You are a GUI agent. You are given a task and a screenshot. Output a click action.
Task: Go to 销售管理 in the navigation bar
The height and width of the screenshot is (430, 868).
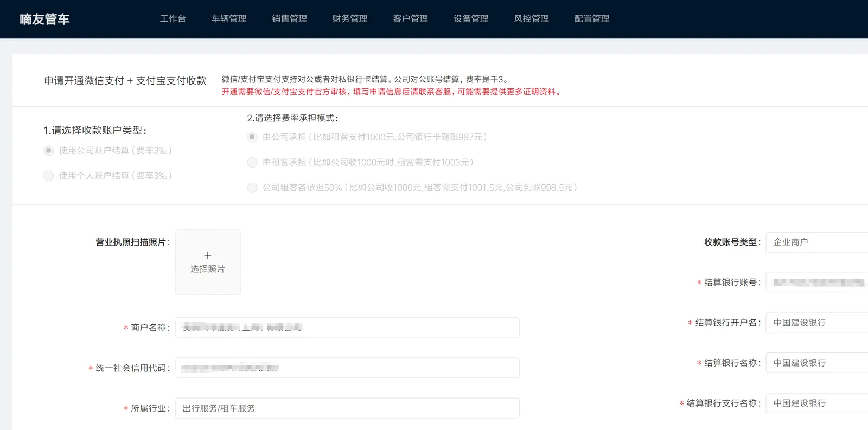tap(289, 18)
